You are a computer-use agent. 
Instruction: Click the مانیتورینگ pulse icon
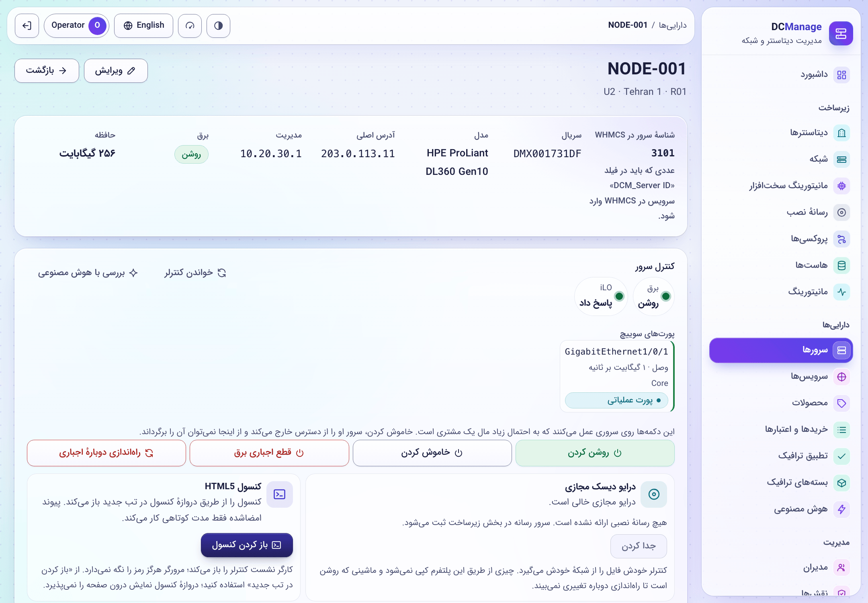841,292
